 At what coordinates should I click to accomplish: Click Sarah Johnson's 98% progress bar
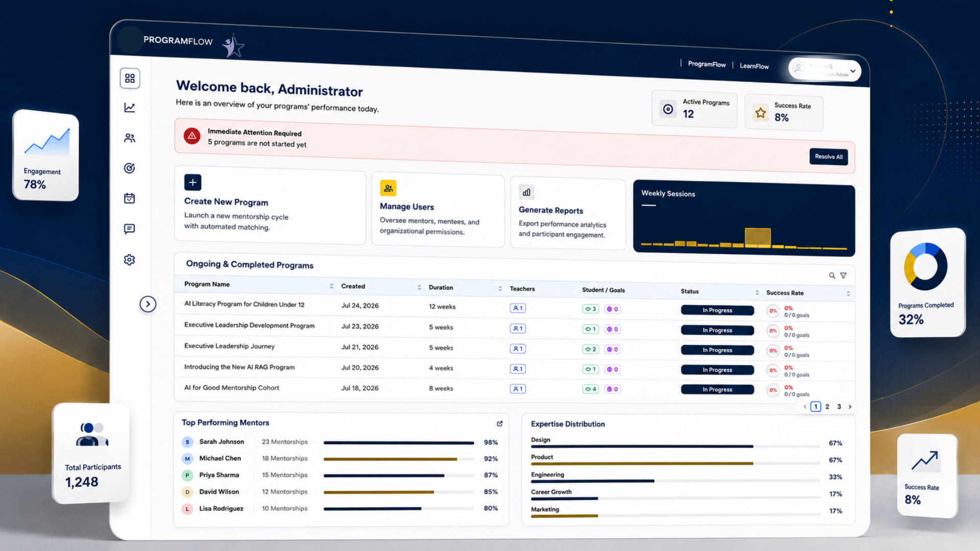point(399,443)
